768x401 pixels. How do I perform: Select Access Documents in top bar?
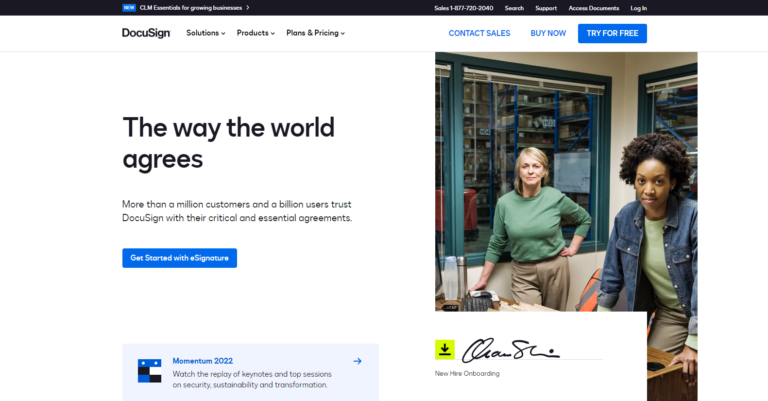[x=594, y=8]
